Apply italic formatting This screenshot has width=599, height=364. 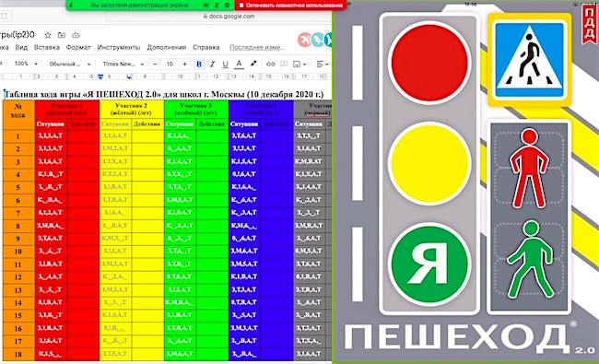click(212, 65)
